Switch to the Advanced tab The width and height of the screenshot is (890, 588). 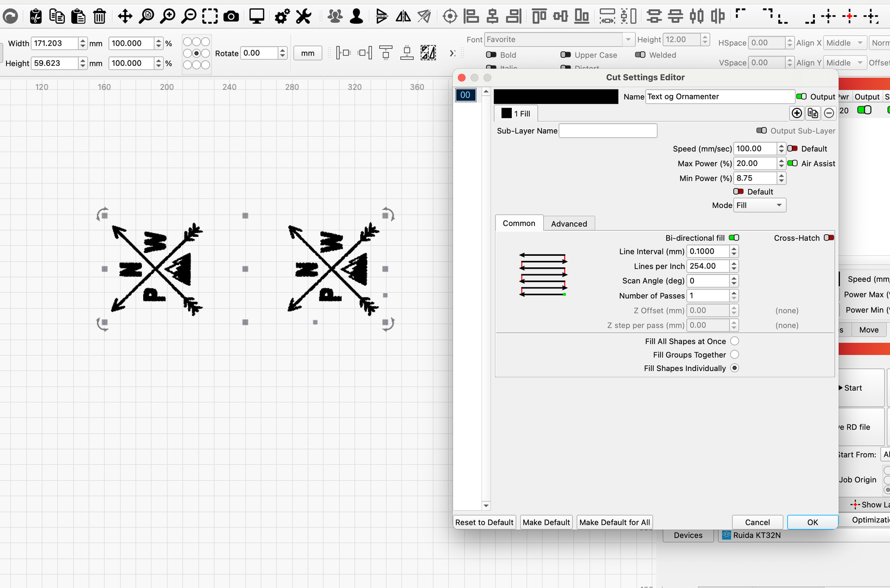coord(569,224)
